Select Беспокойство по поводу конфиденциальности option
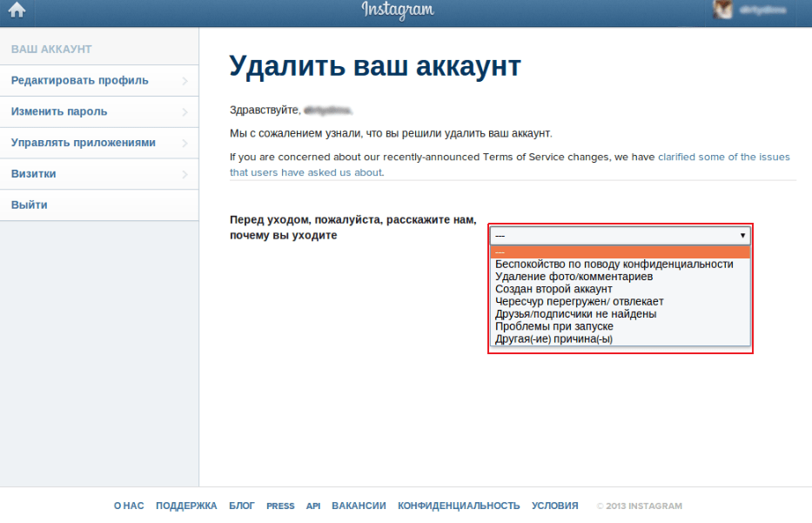812x523 pixels. point(614,264)
